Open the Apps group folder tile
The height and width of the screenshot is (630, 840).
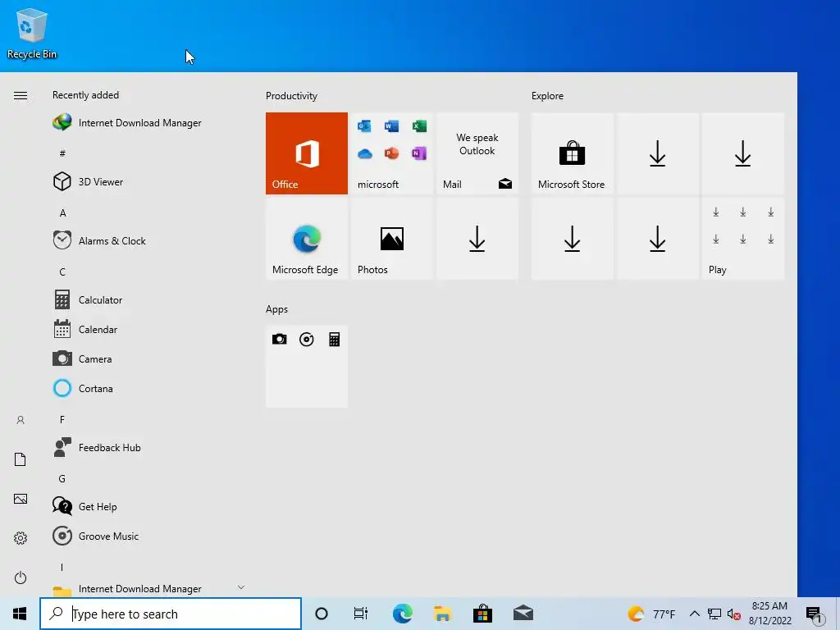[x=307, y=367]
